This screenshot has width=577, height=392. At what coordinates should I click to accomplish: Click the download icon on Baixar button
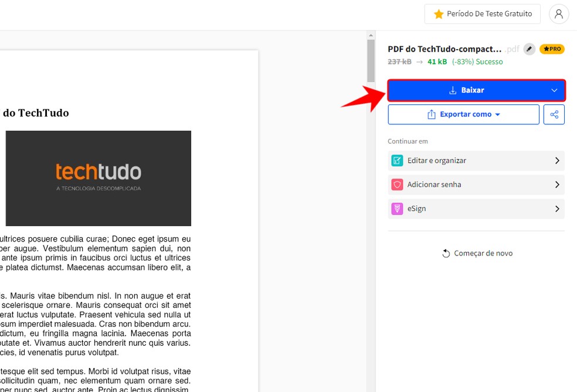point(453,90)
